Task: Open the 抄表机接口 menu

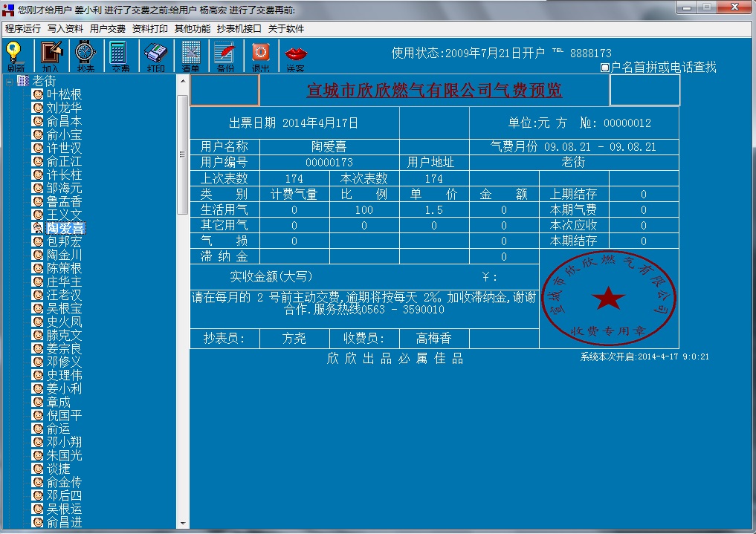Action: click(239, 29)
